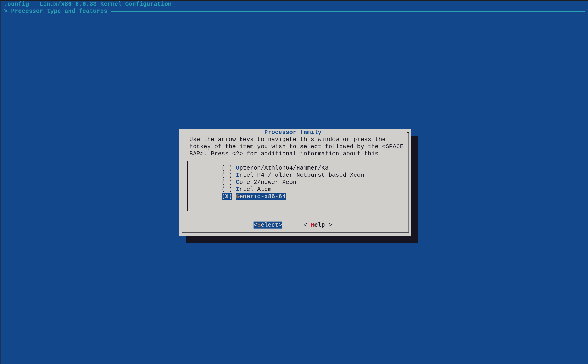Pick the Intel Atom radio button
588x364 pixels.
click(227, 189)
